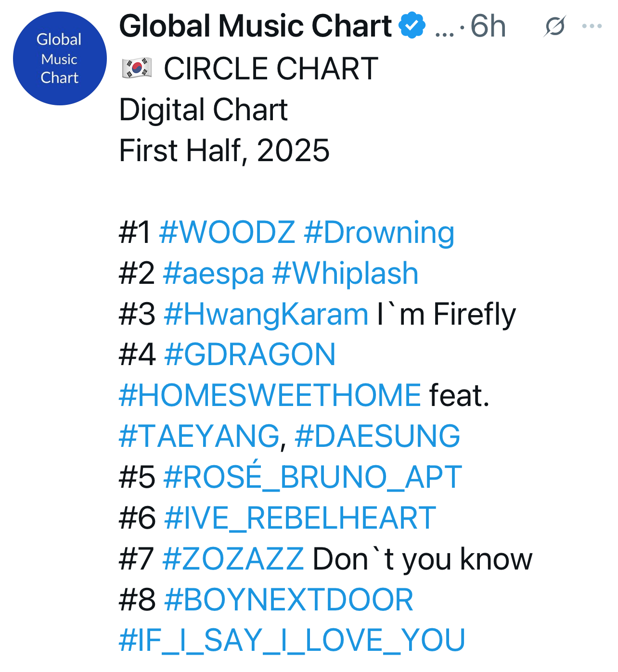Select the #IVE_REBELHEART hashtag
The width and height of the screenshot is (618, 672).
[300, 519]
